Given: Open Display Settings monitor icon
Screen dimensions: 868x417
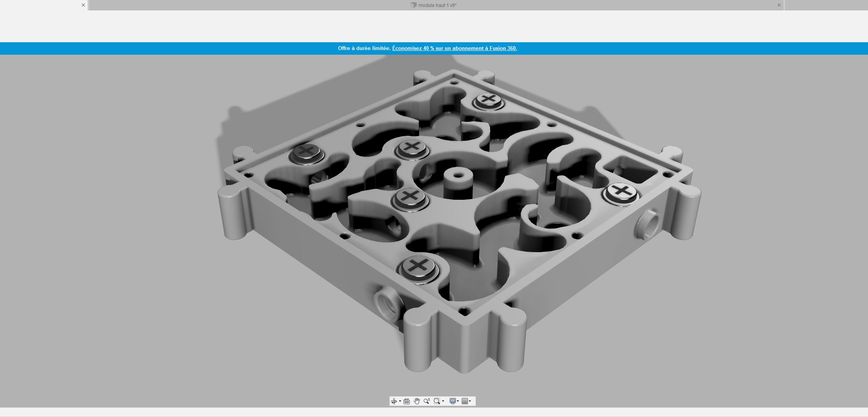Looking at the screenshot, I should point(452,401).
